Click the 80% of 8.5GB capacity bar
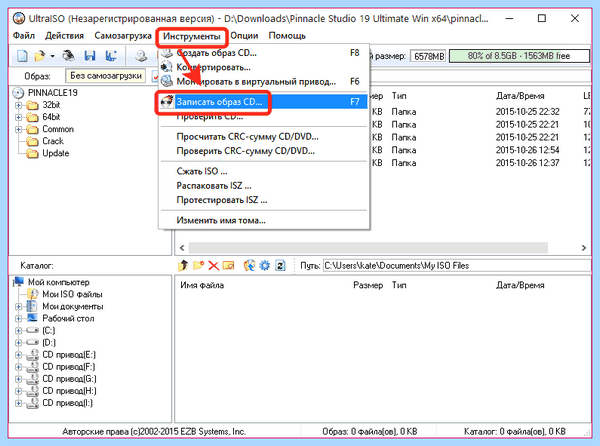The image size is (600, 446). click(519, 56)
